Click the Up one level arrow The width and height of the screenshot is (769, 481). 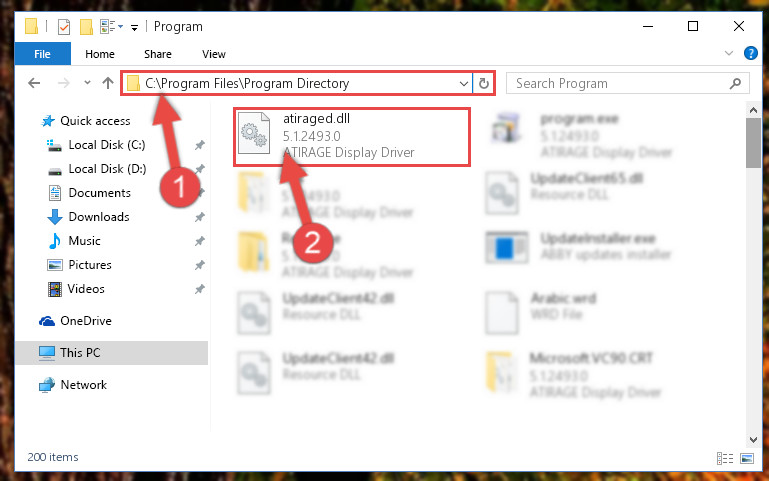108,83
